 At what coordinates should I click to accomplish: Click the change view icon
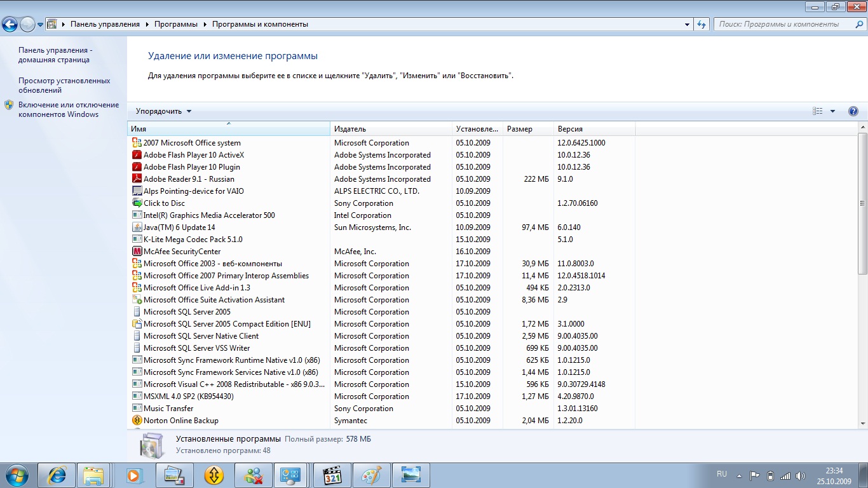[818, 111]
